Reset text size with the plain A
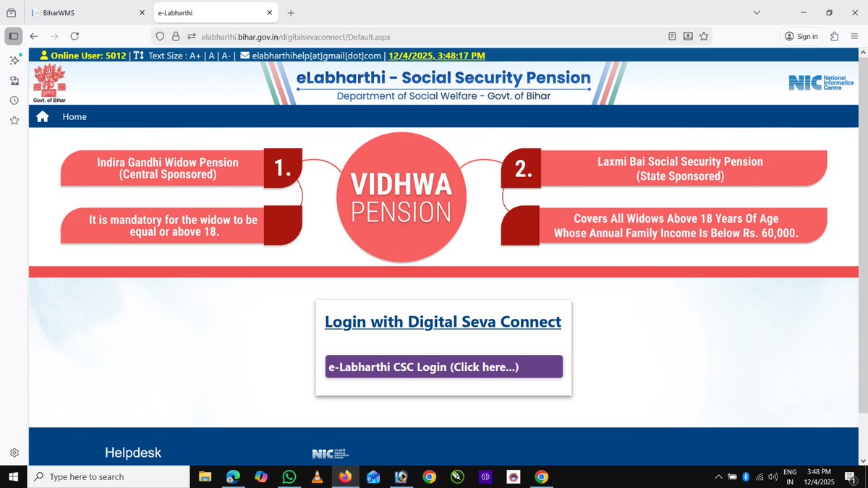The height and width of the screenshot is (488, 868). pos(211,55)
